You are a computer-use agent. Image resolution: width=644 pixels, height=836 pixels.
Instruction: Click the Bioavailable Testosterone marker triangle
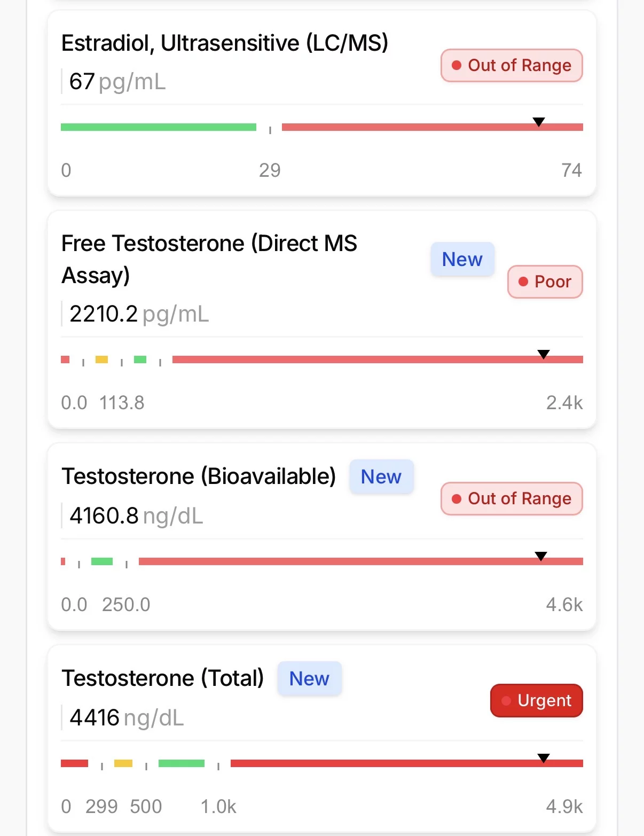[541, 557]
